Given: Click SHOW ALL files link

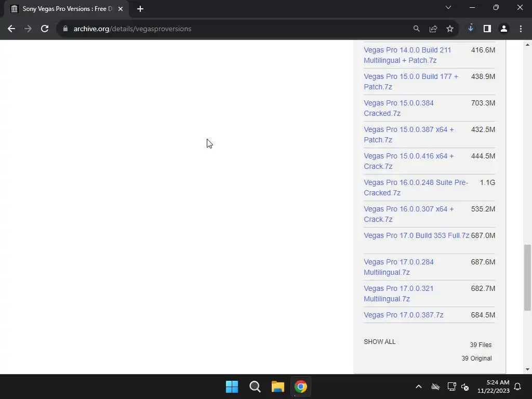Looking at the screenshot, I should [x=380, y=342].
